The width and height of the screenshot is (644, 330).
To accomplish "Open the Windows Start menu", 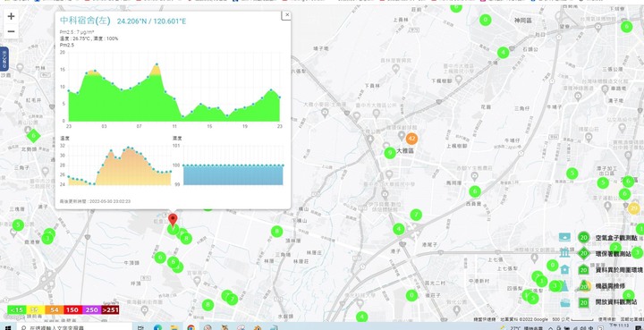I will coord(7,327).
